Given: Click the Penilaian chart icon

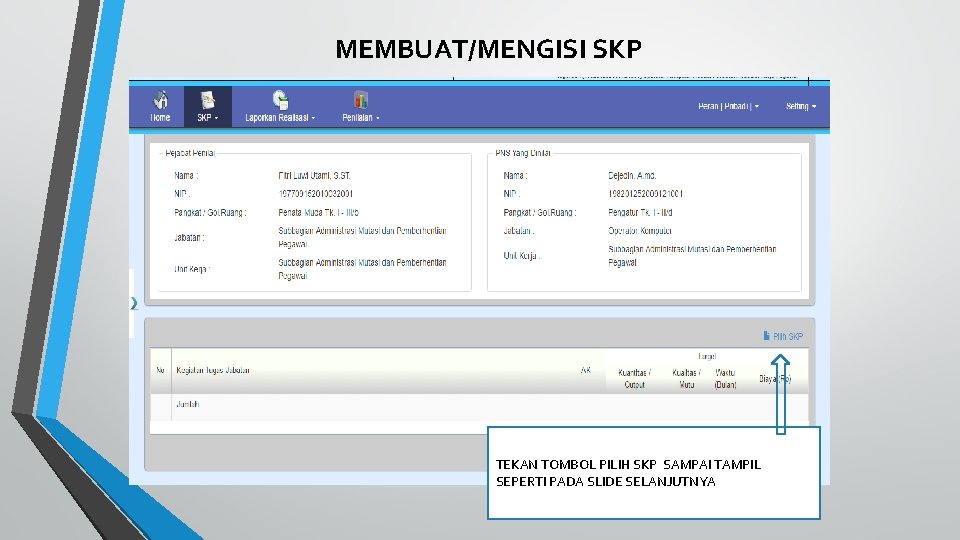Looking at the screenshot, I should 361,99.
